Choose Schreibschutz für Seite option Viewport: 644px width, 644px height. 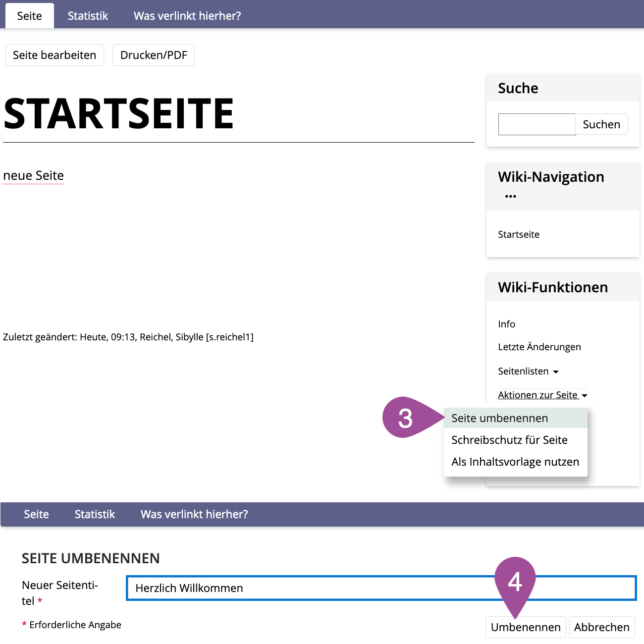(x=509, y=440)
